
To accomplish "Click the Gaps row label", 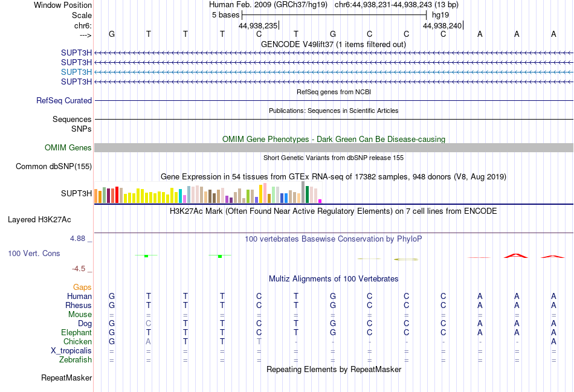I will 82,288.
